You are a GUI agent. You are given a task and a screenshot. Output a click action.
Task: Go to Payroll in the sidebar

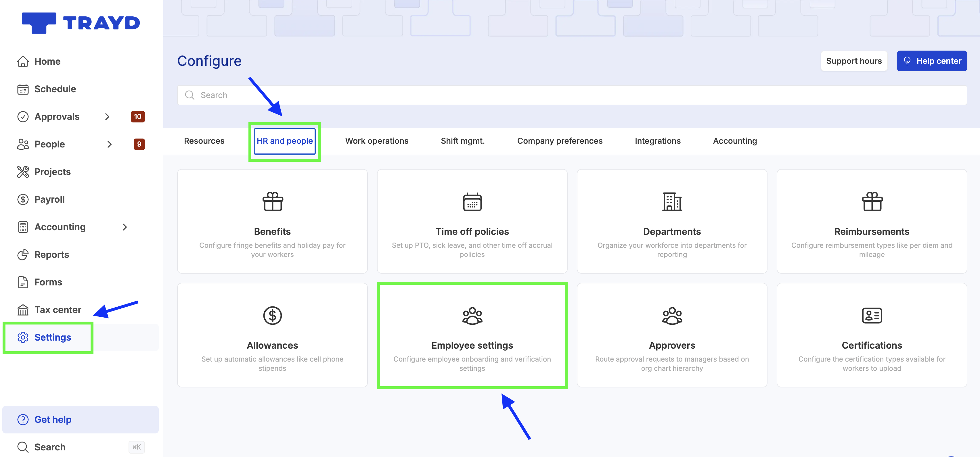(x=49, y=199)
